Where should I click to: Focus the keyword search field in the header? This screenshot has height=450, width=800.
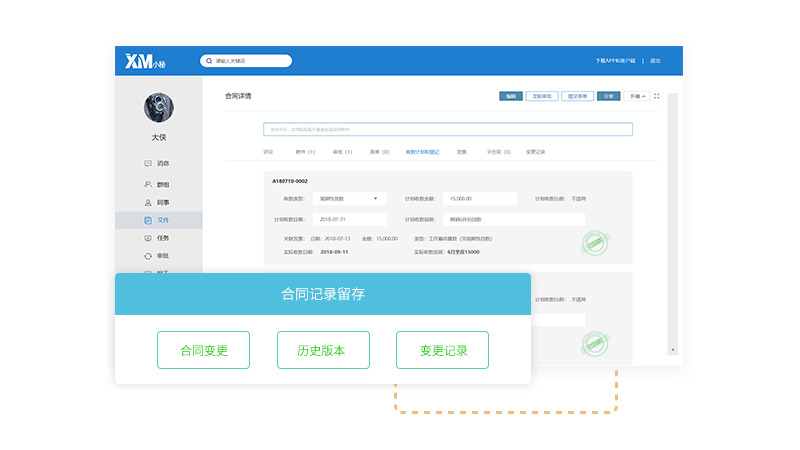coord(246,61)
